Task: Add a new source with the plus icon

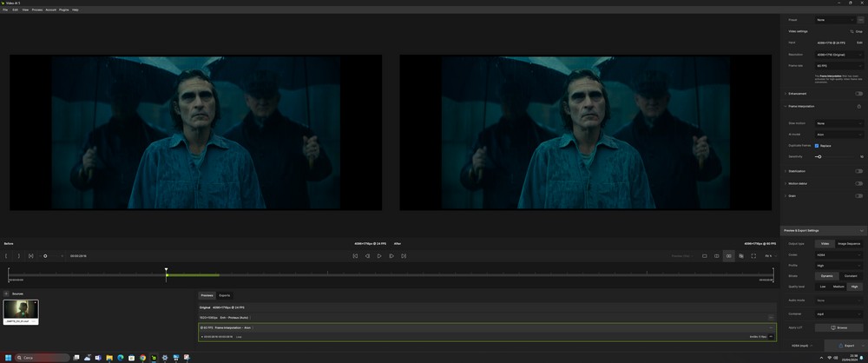Action: tap(6, 294)
